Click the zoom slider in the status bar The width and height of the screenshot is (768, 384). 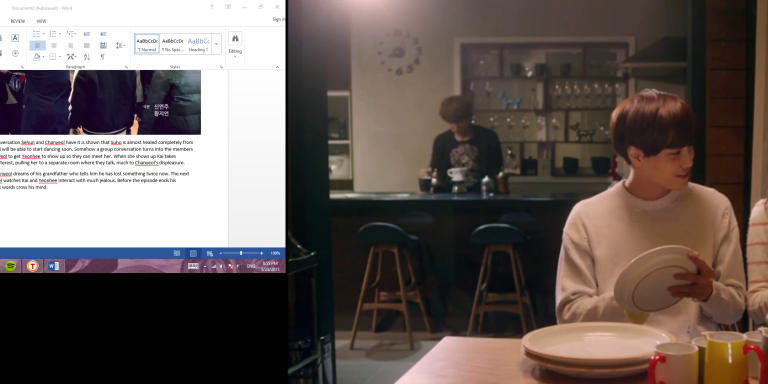240,253
